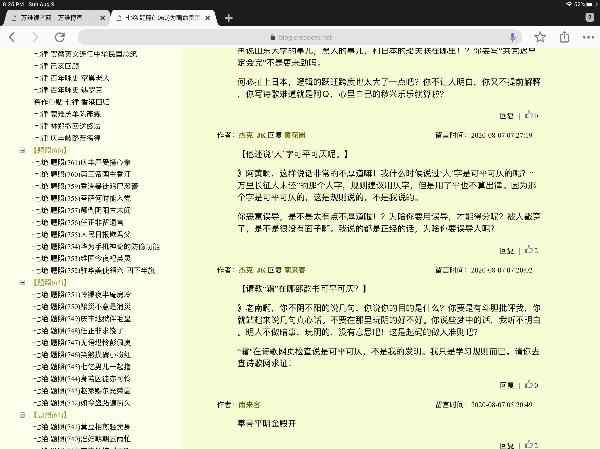The image size is (600, 449).
Task: Open the replied-to user in 07:27:19 comment
Action: point(295,135)
